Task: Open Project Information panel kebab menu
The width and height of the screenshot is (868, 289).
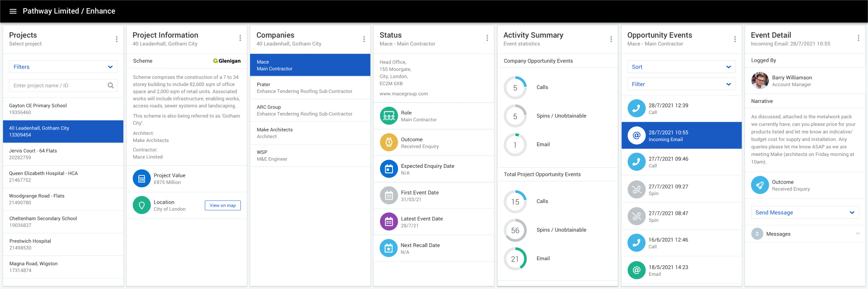Action: coord(240,38)
